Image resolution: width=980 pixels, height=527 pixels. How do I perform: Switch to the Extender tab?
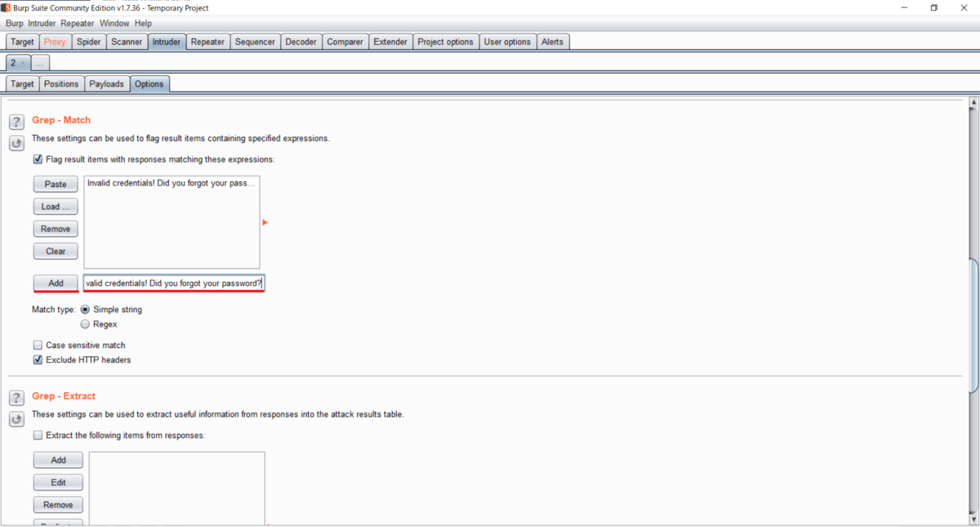390,42
